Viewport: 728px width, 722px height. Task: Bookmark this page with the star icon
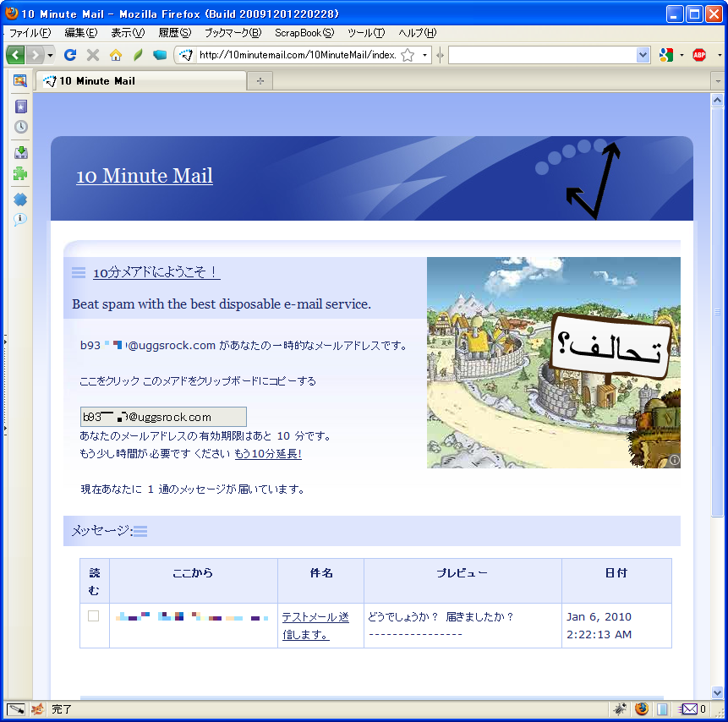(408, 55)
